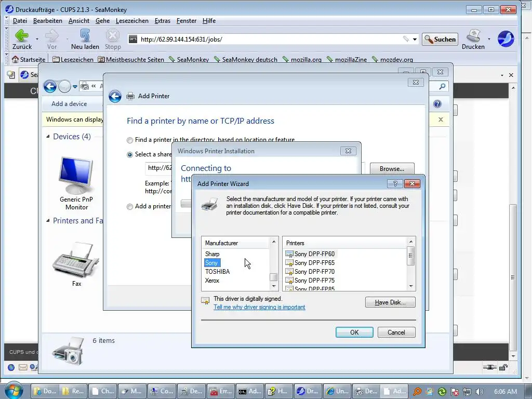
Task: Select Find a printer in the directory option
Action: point(129,140)
